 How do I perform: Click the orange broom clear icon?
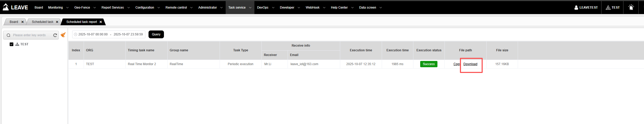point(63,35)
